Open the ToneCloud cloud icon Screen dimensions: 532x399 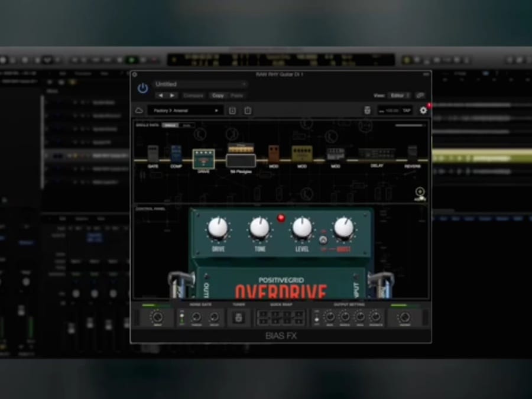[140, 111]
